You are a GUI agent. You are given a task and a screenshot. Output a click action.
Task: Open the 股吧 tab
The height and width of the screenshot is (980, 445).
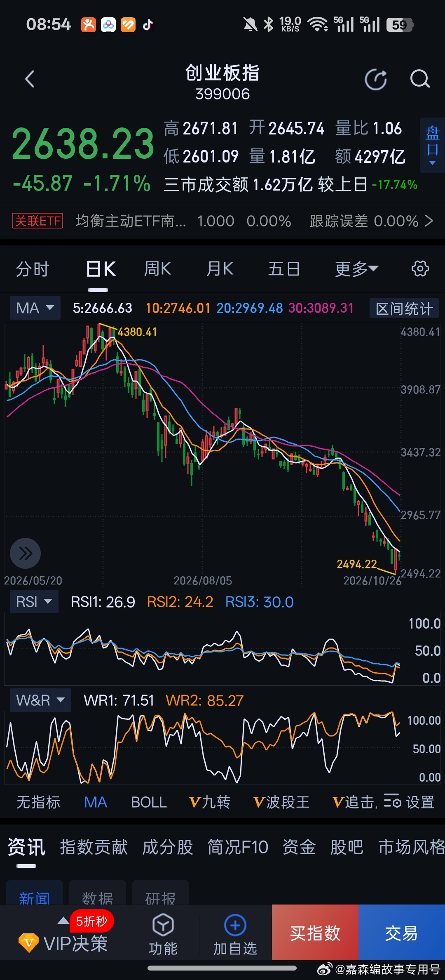[347, 847]
